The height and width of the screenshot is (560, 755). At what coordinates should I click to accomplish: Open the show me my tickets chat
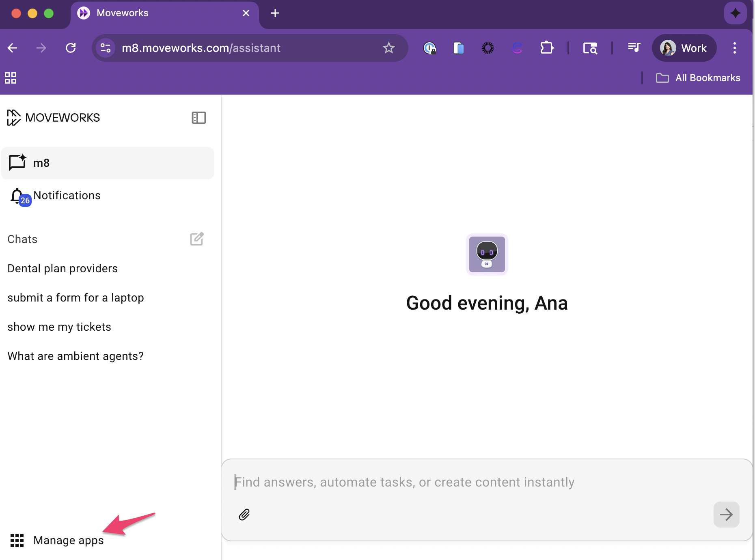59,327
